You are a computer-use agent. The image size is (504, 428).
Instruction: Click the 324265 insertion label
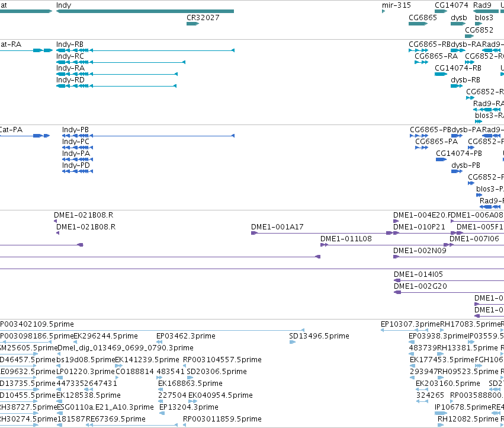click(x=430, y=395)
